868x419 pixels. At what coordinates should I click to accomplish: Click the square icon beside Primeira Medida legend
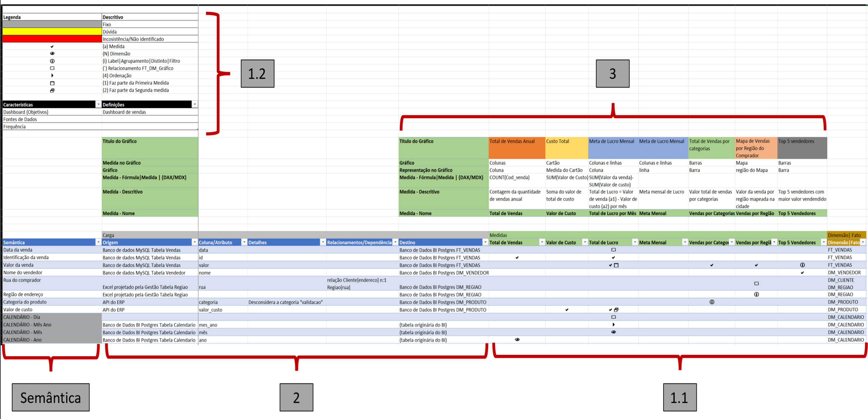pos(52,83)
